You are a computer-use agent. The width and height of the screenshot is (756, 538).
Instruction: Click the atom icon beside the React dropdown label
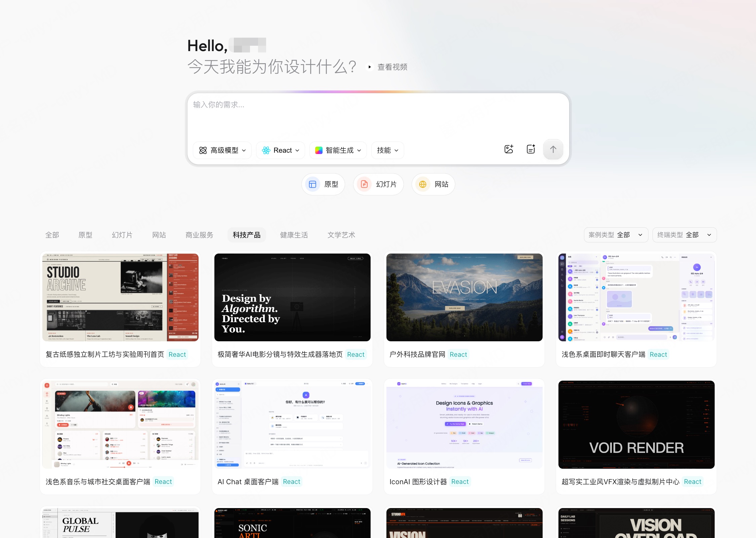point(266,150)
